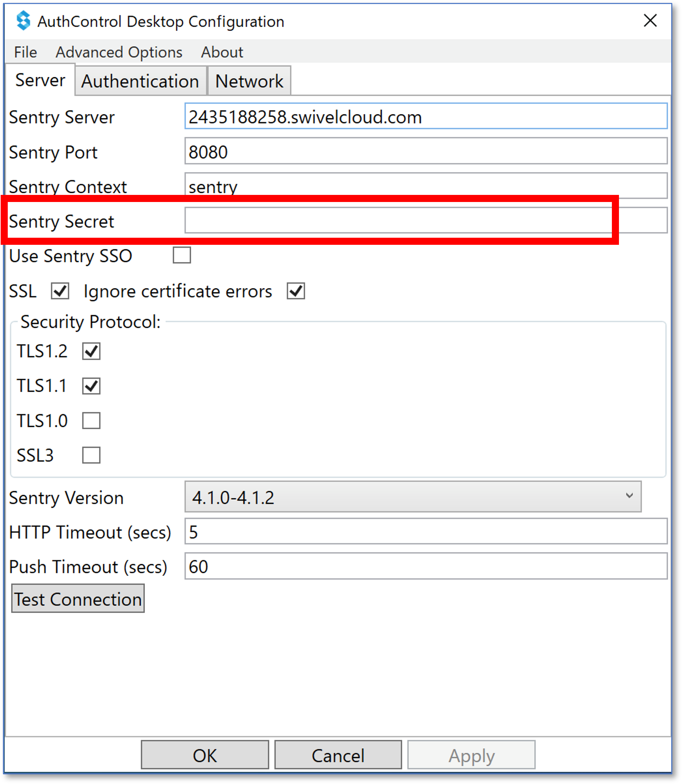Click the HTTP Timeout (secs) label

90,532
